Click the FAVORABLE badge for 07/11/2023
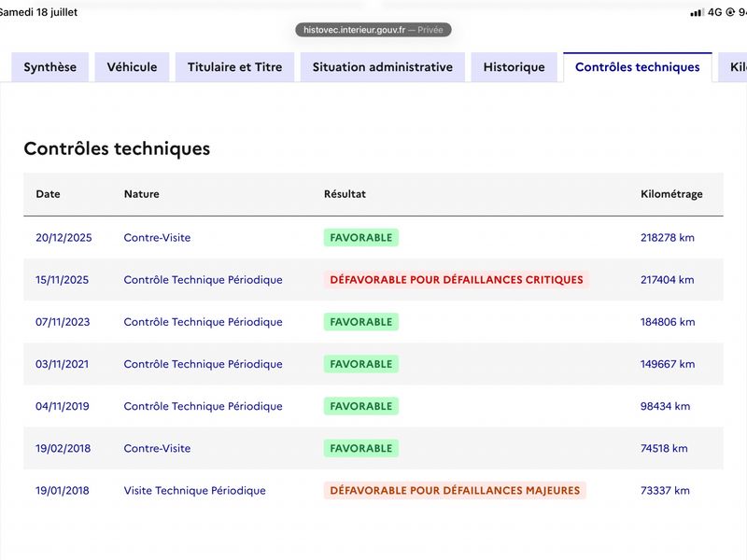747x560 pixels. (x=361, y=322)
